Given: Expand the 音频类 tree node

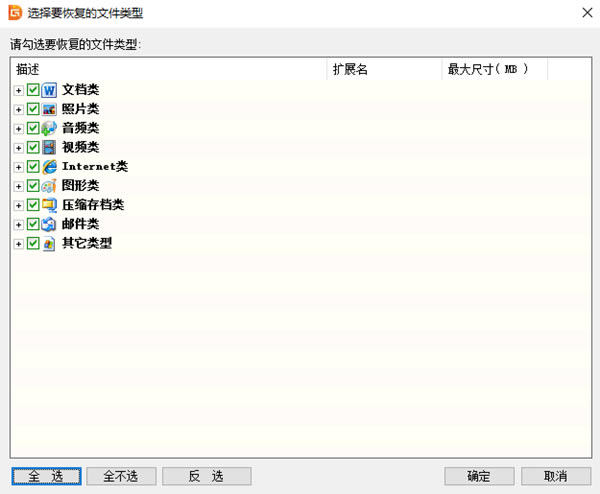Looking at the screenshot, I should (x=19, y=128).
